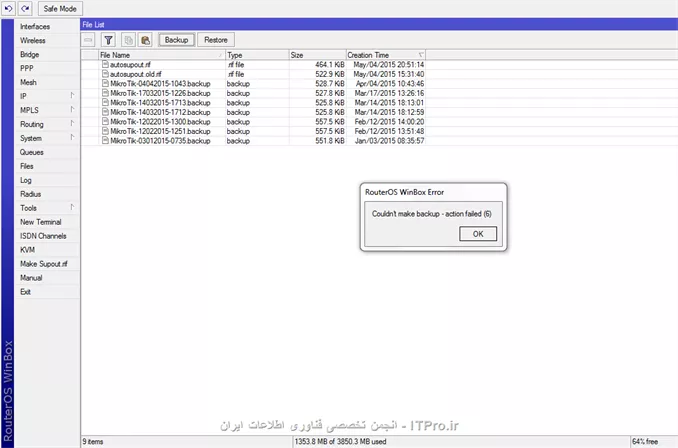Click the paste file toolbar icon
This screenshot has height=448, width=678.
(146, 40)
